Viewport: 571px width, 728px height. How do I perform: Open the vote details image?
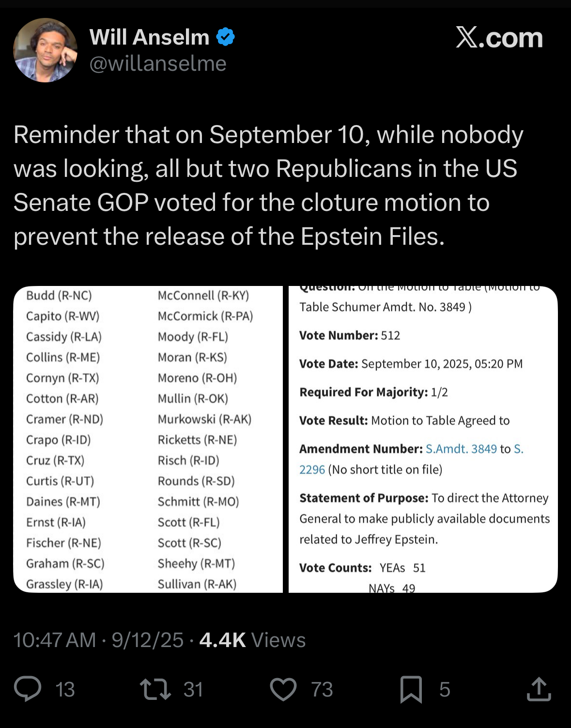tap(423, 439)
